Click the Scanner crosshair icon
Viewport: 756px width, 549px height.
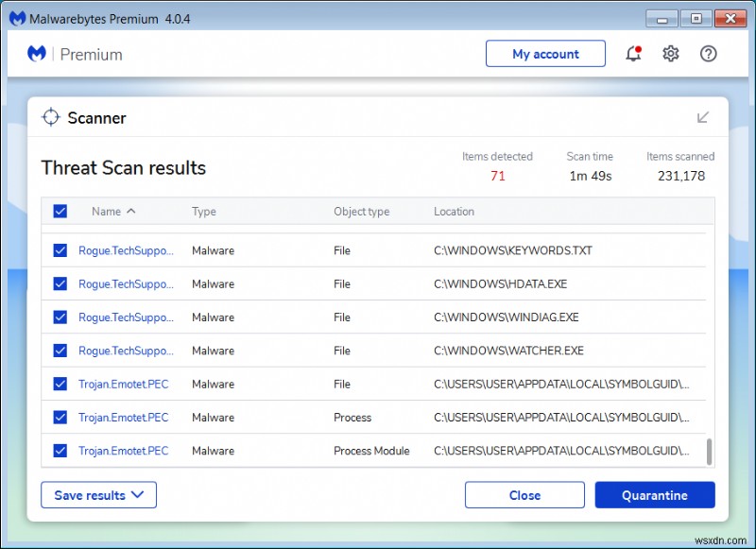tap(51, 117)
